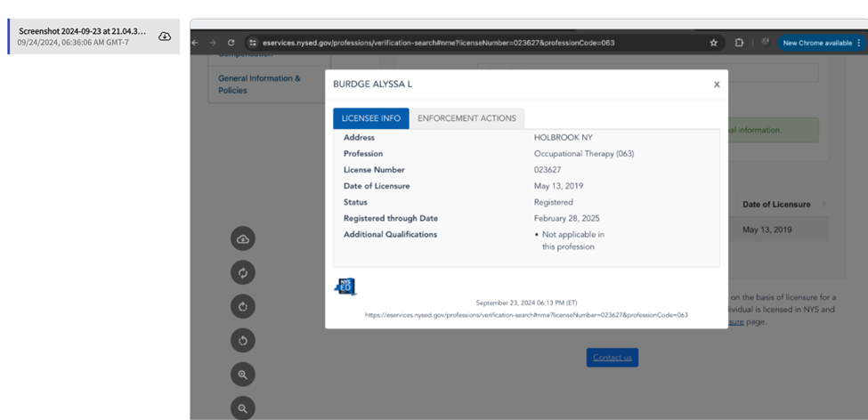Open General Information & Policies link
The height and width of the screenshot is (420, 868).
point(259,84)
